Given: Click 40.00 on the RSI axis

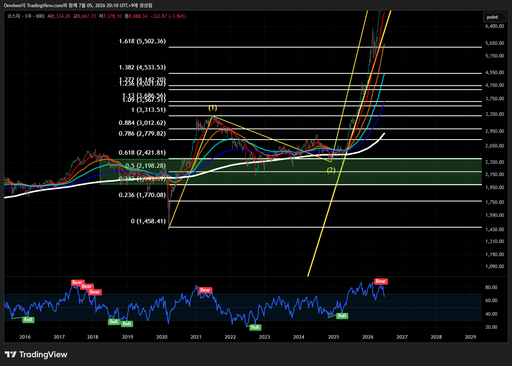Looking at the screenshot, I should (491, 314).
